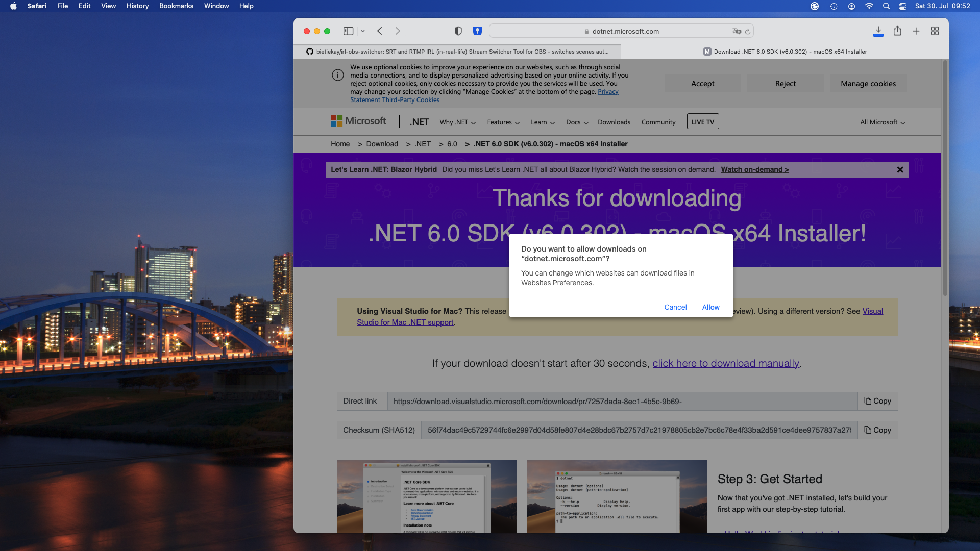
Task: Reject optional cookies
Action: [785, 83]
